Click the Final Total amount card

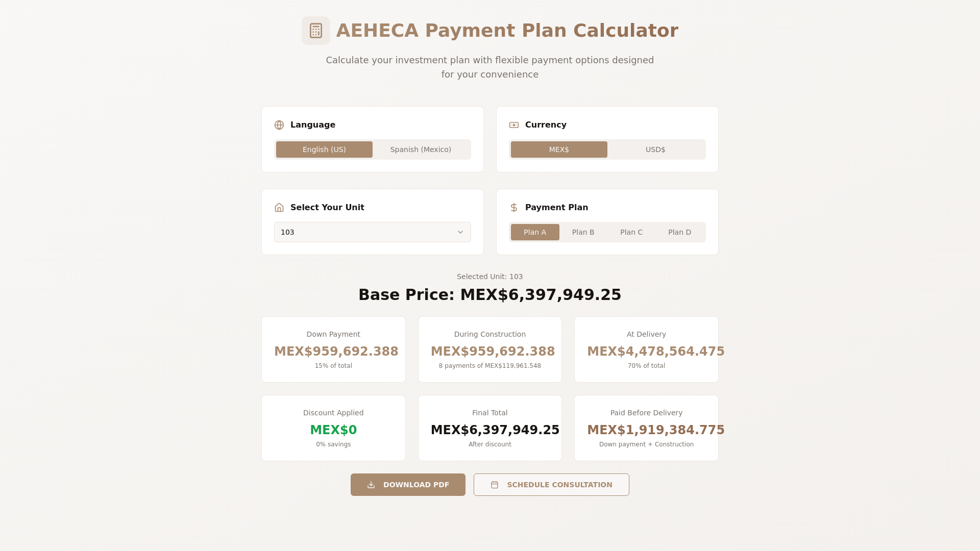pyautogui.click(x=490, y=428)
